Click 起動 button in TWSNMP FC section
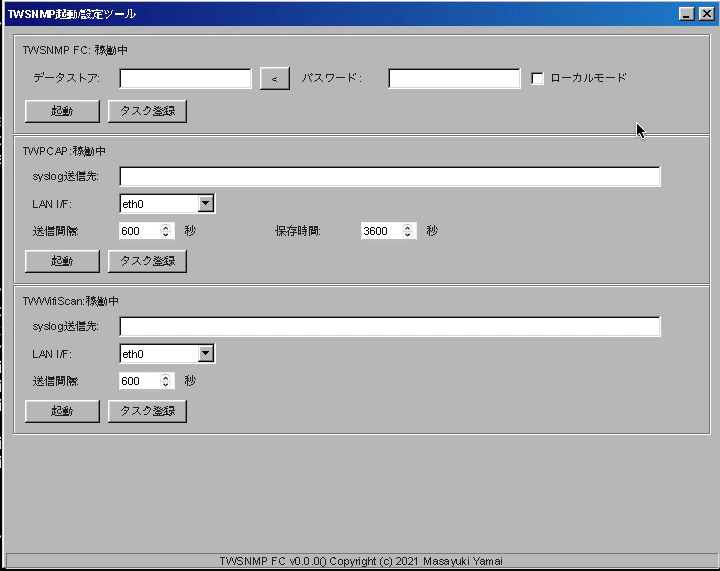The image size is (720, 571). point(62,111)
